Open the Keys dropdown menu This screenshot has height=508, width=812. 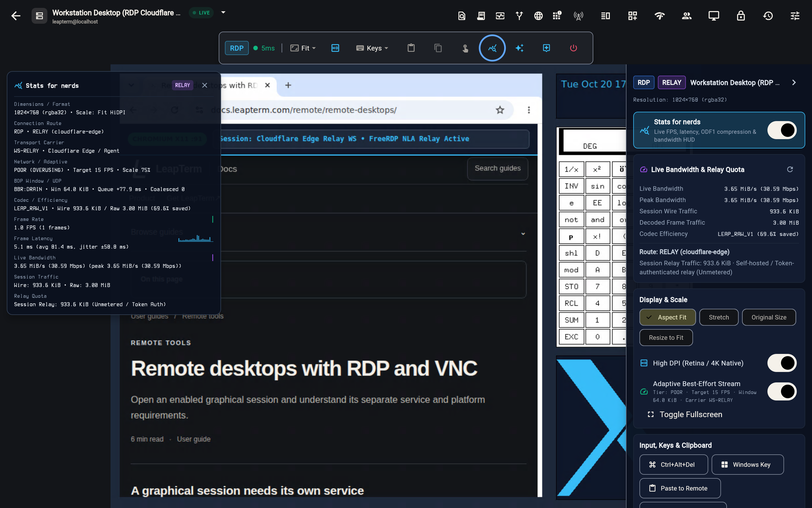[x=372, y=48]
